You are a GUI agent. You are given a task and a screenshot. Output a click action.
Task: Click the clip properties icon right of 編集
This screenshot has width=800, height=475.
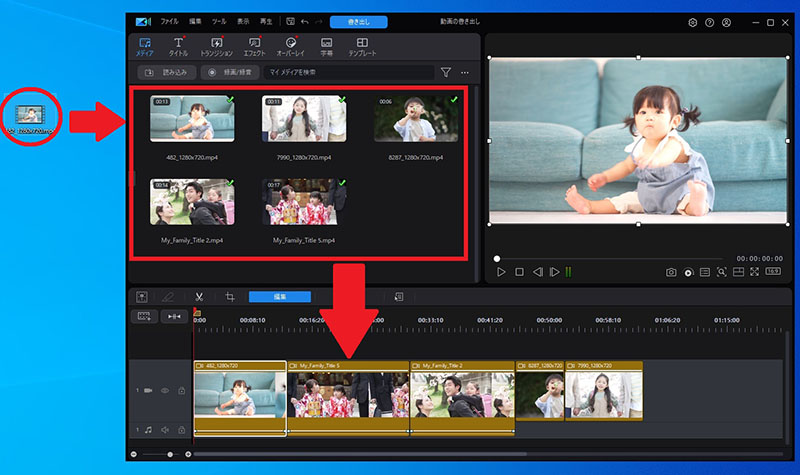(399, 296)
